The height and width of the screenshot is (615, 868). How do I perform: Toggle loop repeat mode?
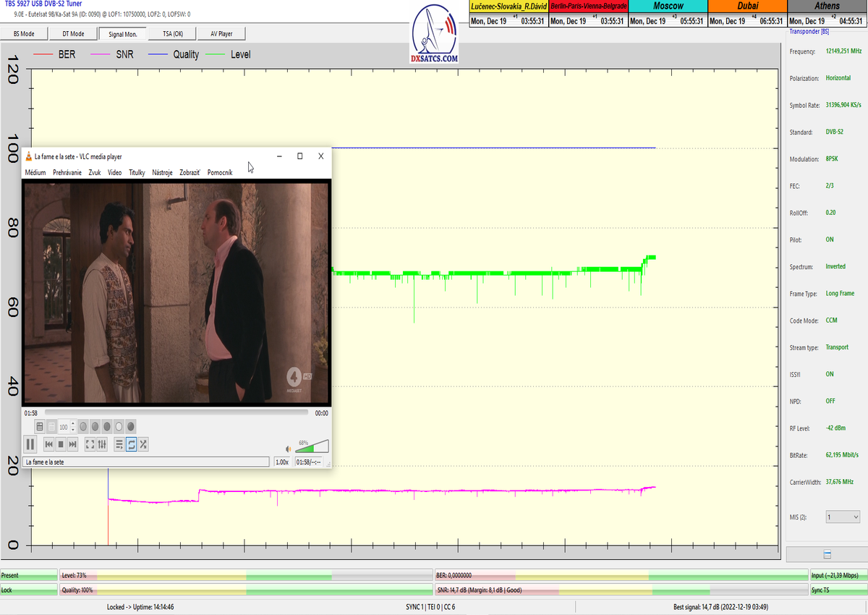click(x=131, y=444)
